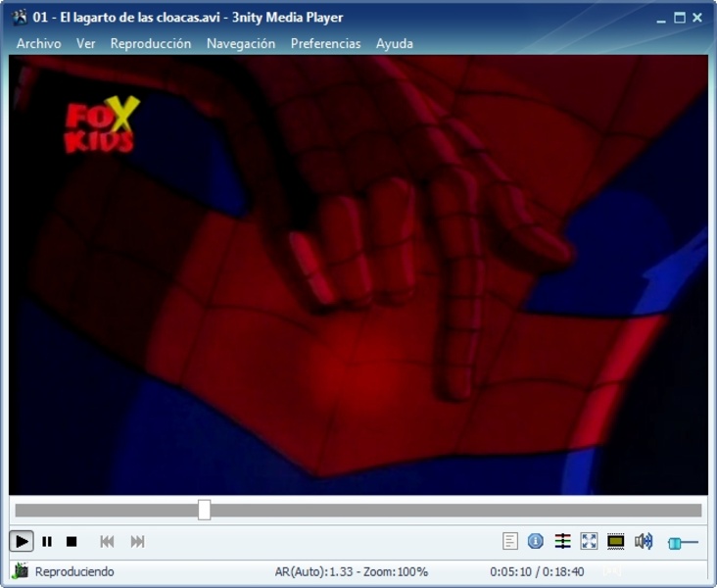Pause the video playback
This screenshot has height=588, width=717.
pyautogui.click(x=47, y=541)
